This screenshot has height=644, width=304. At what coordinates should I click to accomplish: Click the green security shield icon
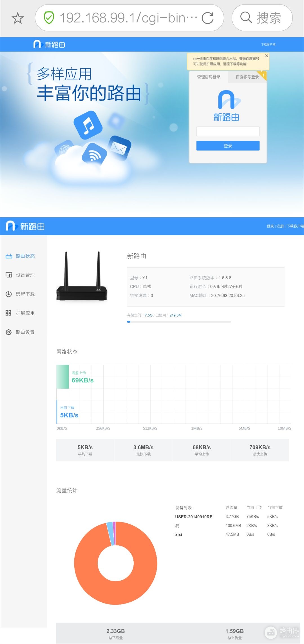[x=49, y=18]
